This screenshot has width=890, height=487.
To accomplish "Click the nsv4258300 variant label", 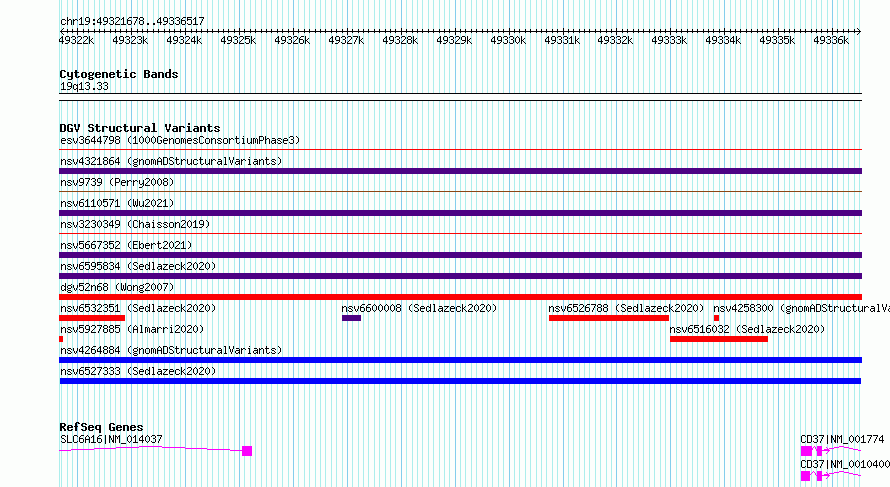I will coord(801,308).
